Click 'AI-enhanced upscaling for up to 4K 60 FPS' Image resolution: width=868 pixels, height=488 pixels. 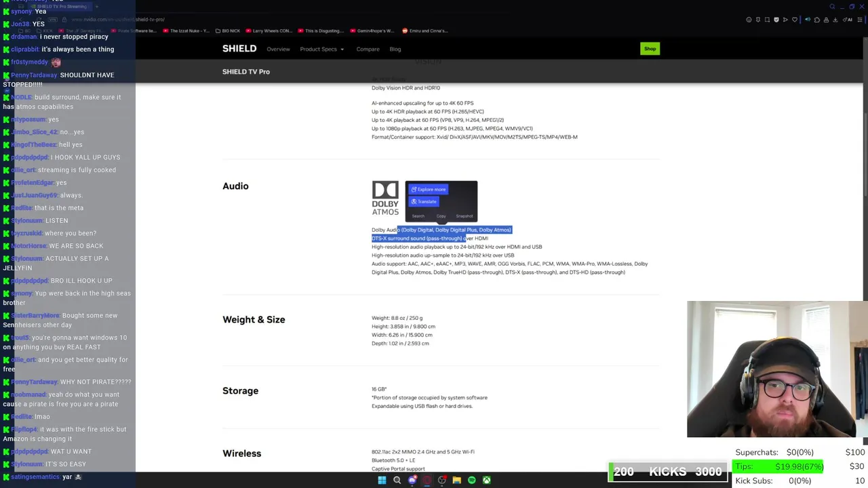coord(422,103)
